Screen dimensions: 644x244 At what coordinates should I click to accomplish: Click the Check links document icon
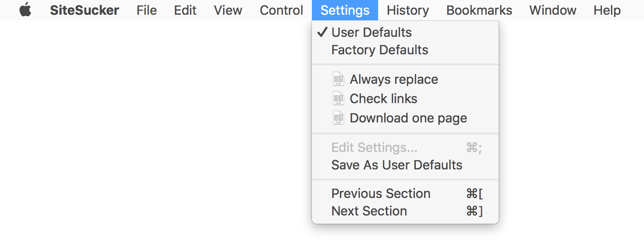tap(339, 99)
